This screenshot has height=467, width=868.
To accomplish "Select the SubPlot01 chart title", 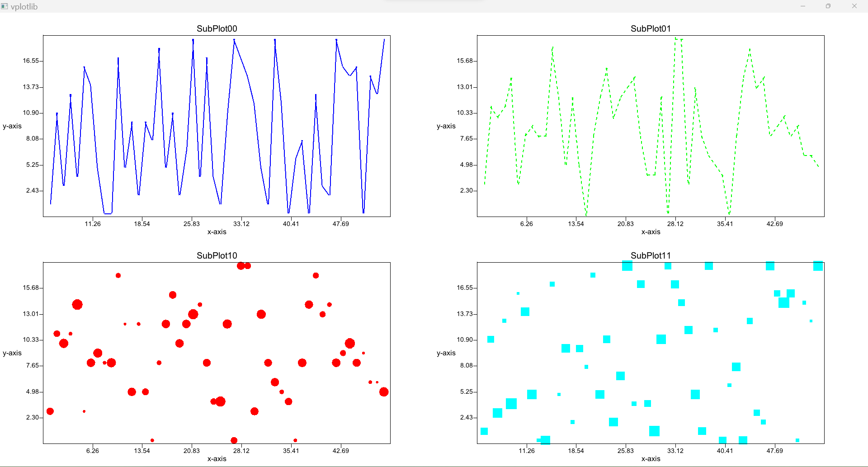I will [651, 28].
